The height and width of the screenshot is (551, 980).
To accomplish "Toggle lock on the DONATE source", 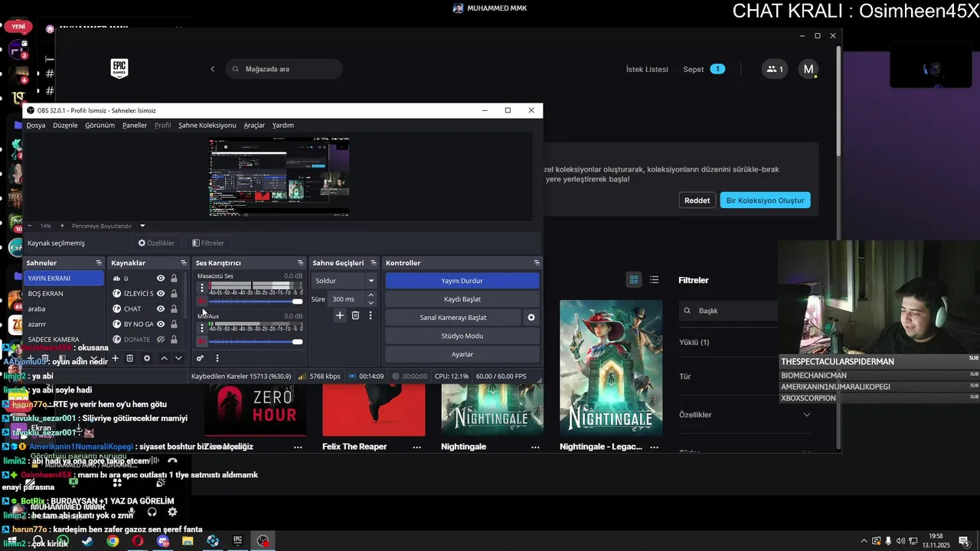I will [174, 340].
